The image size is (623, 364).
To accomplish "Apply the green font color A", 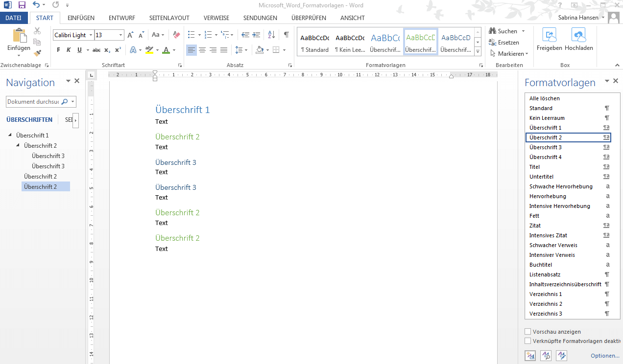I will [x=166, y=50].
